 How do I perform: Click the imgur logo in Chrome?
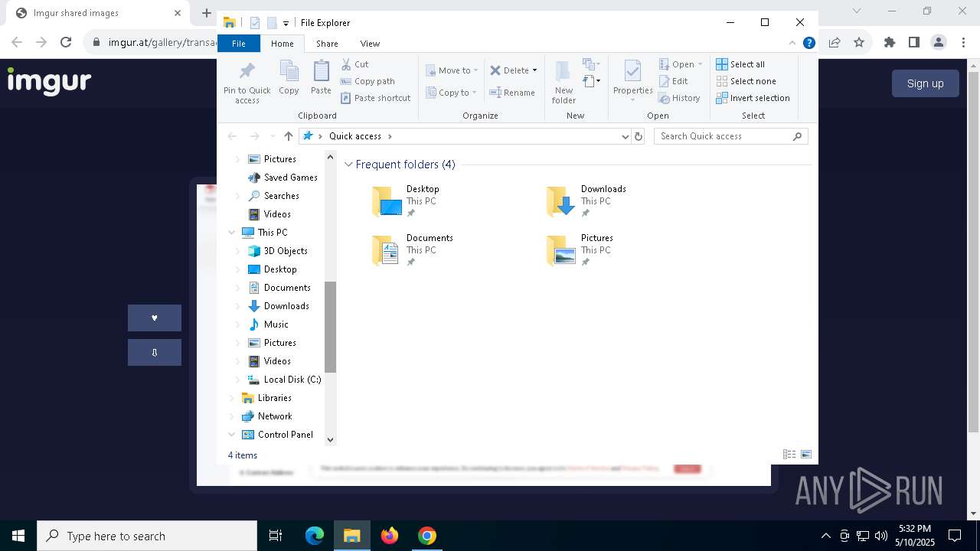(x=49, y=81)
